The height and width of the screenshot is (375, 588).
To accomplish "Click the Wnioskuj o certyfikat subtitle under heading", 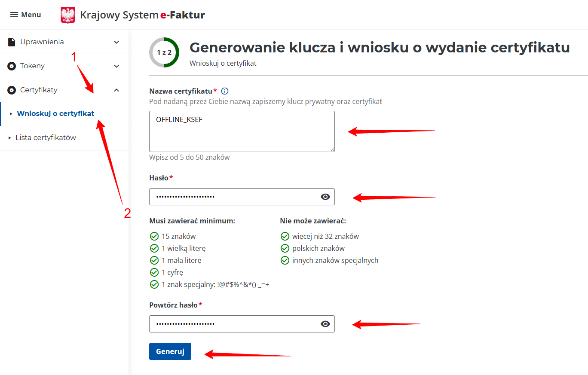I will (223, 63).
